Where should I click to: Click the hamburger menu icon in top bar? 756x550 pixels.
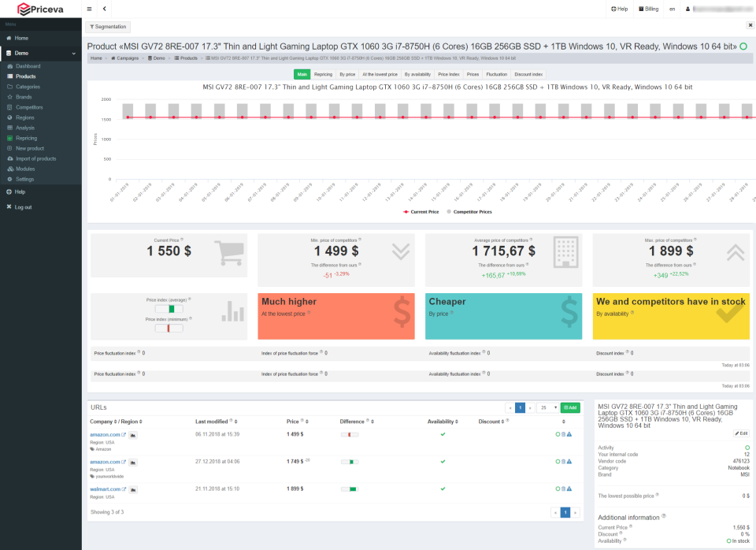coord(89,9)
